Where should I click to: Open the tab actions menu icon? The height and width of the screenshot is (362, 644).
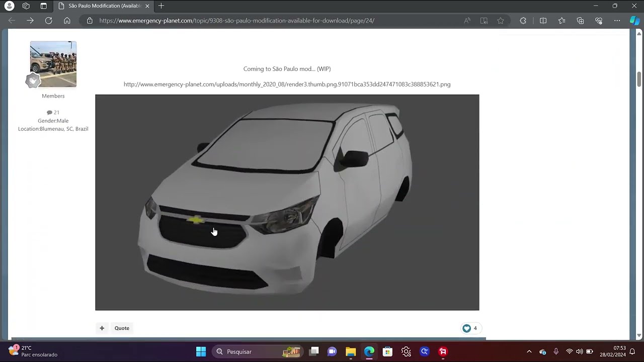point(43,6)
